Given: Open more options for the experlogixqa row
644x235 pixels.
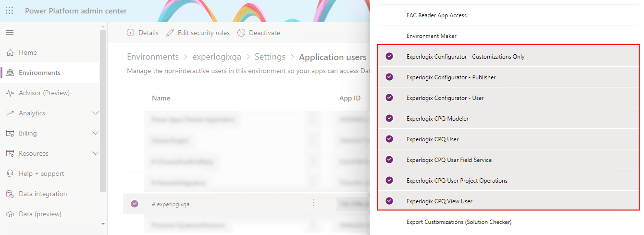Looking at the screenshot, I should pos(313,203).
